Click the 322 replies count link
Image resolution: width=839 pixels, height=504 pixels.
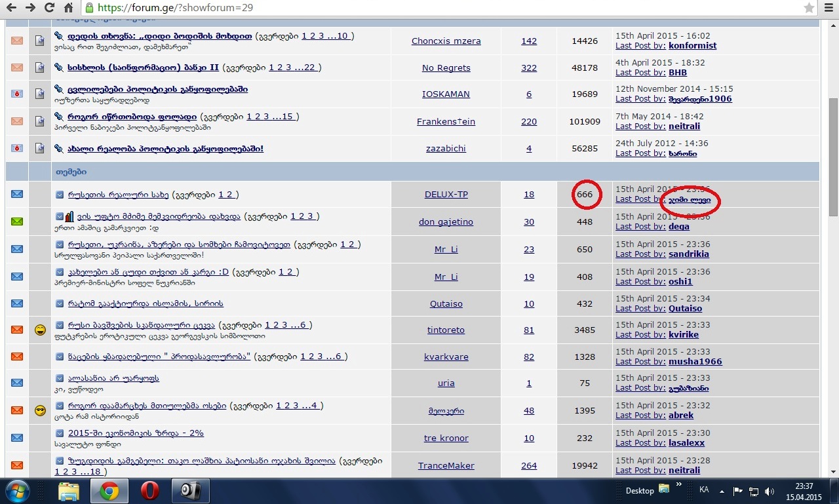point(529,68)
